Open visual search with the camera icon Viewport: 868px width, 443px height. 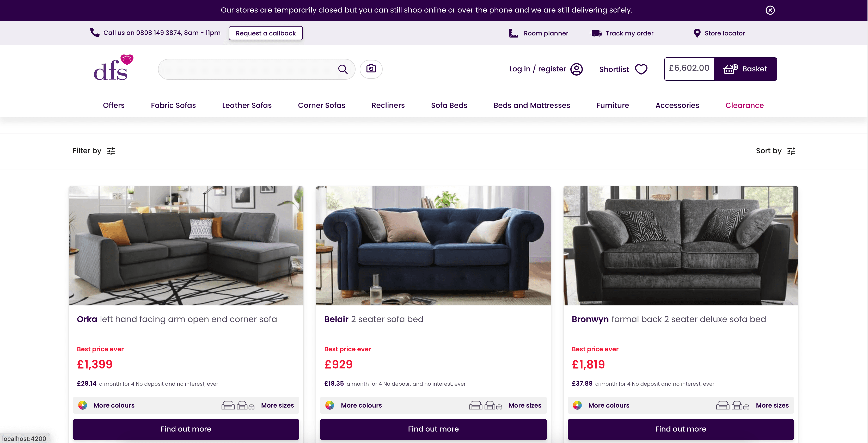click(x=371, y=69)
